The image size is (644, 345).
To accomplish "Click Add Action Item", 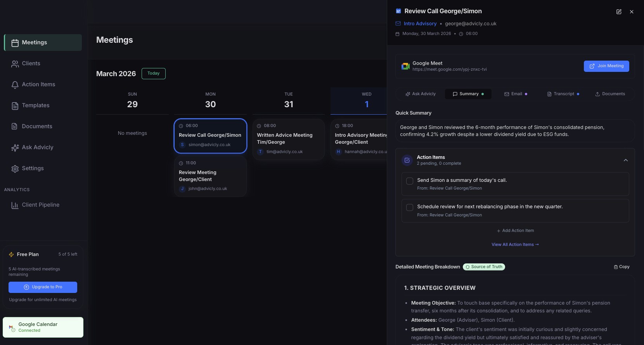I will click(515, 231).
